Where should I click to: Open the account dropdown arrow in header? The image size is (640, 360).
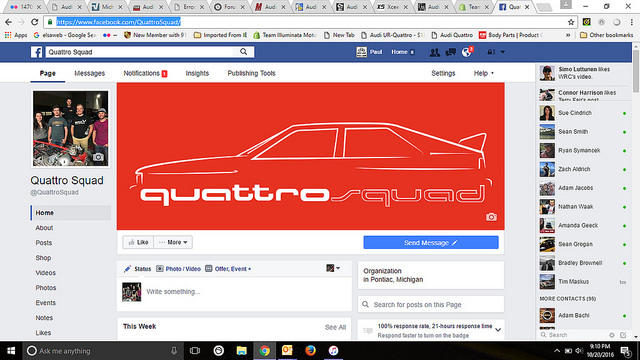(x=503, y=52)
